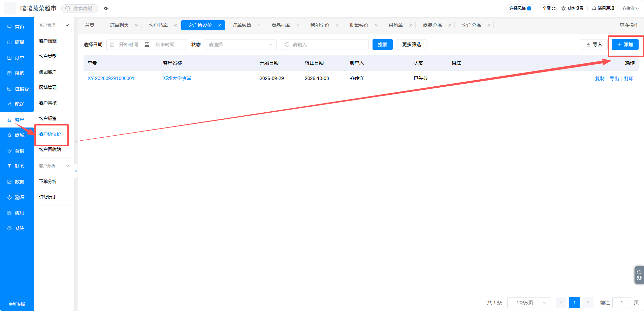644x311 pixels.
Task: Collapse the 客户管理 menu group
Action: (x=67, y=25)
